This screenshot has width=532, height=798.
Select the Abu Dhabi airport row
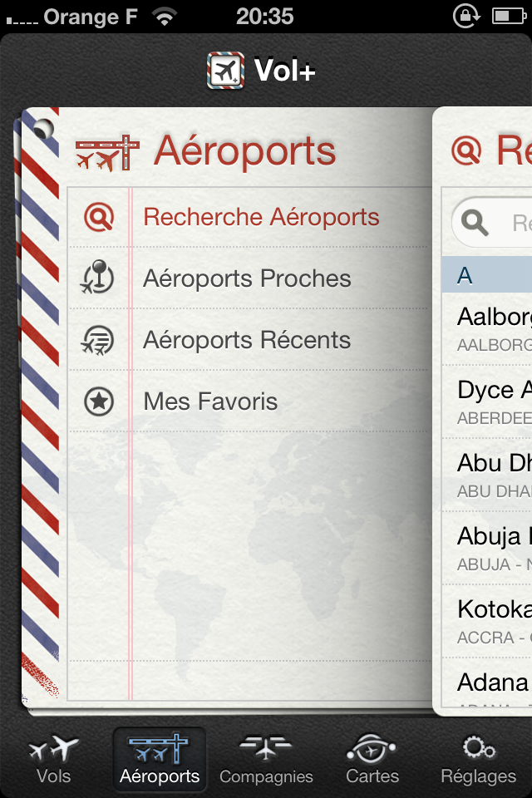point(495,475)
